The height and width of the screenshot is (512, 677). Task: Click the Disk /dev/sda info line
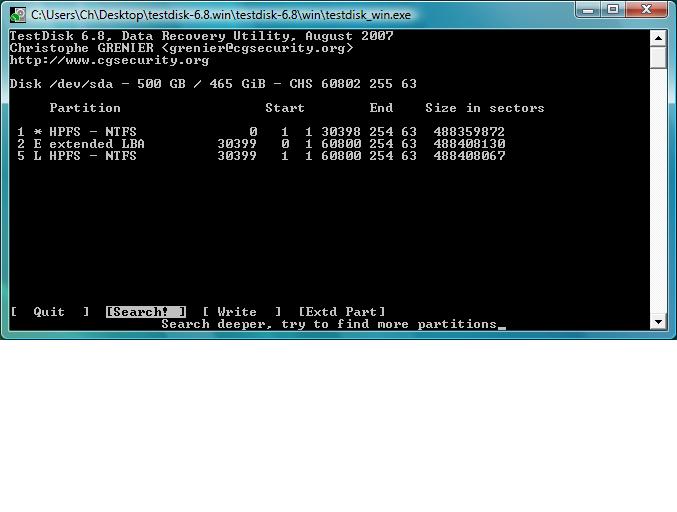click(213, 84)
